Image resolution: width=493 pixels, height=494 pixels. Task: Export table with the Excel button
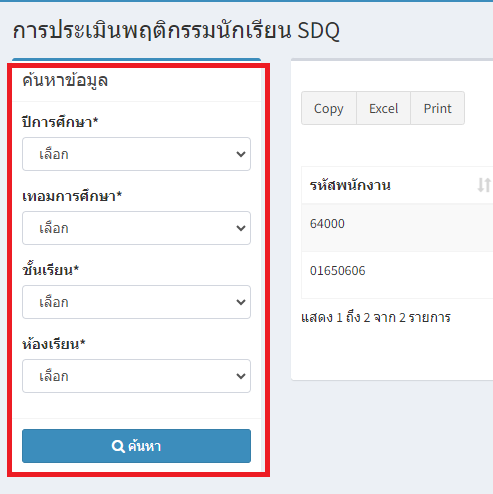pyautogui.click(x=383, y=108)
